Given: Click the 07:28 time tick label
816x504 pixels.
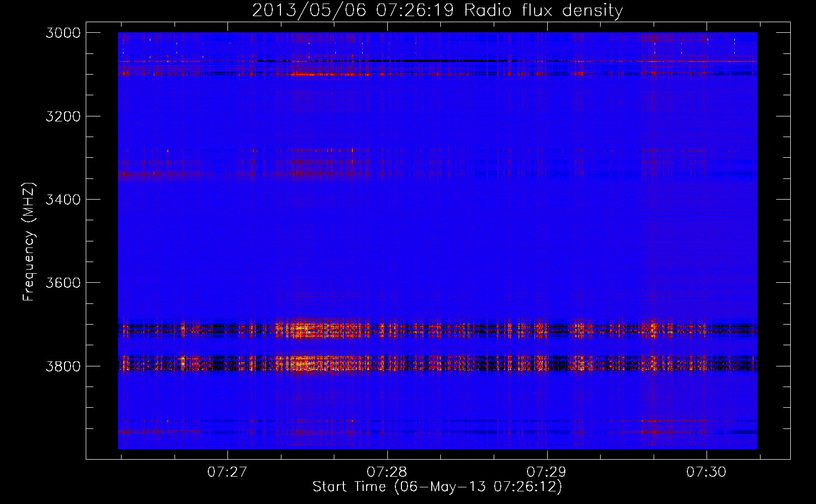Looking at the screenshot, I should pyautogui.click(x=387, y=472).
